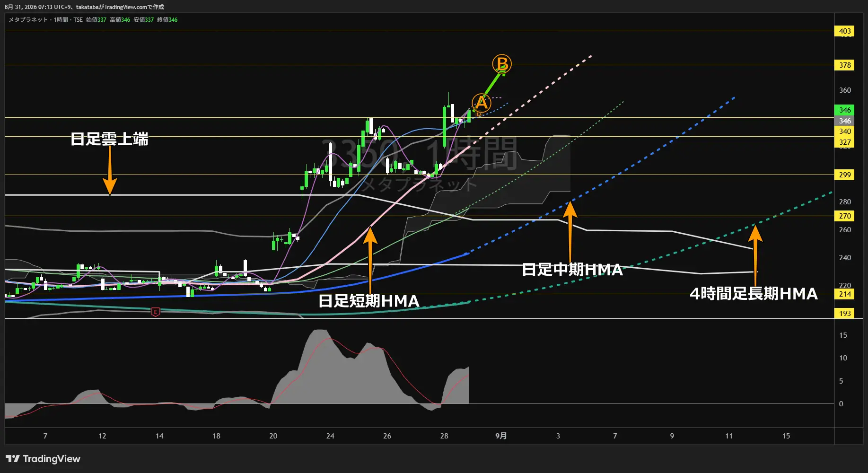Image resolution: width=868 pixels, height=473 pixels.
Task: Select the 240 price scale value
Action: 845,258
